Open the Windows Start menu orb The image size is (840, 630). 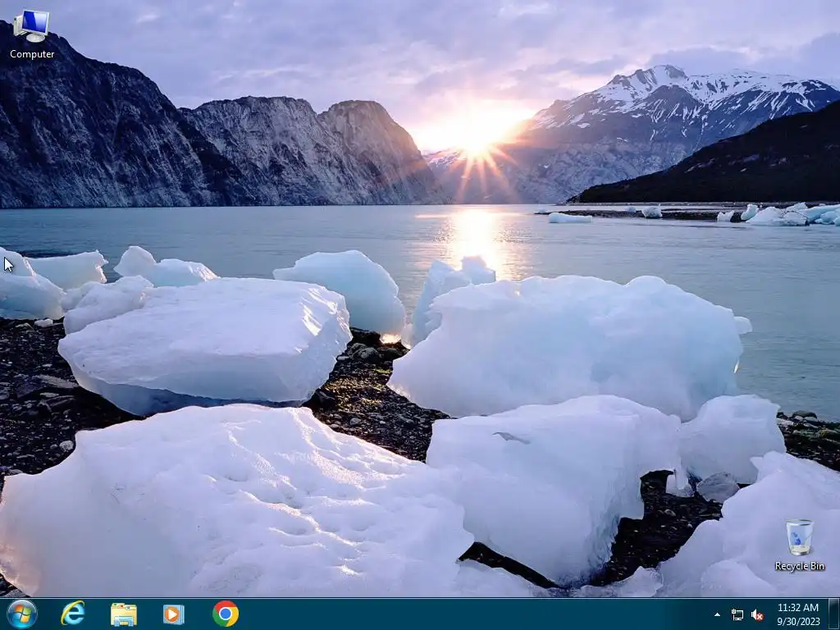[x=21, y=614]
